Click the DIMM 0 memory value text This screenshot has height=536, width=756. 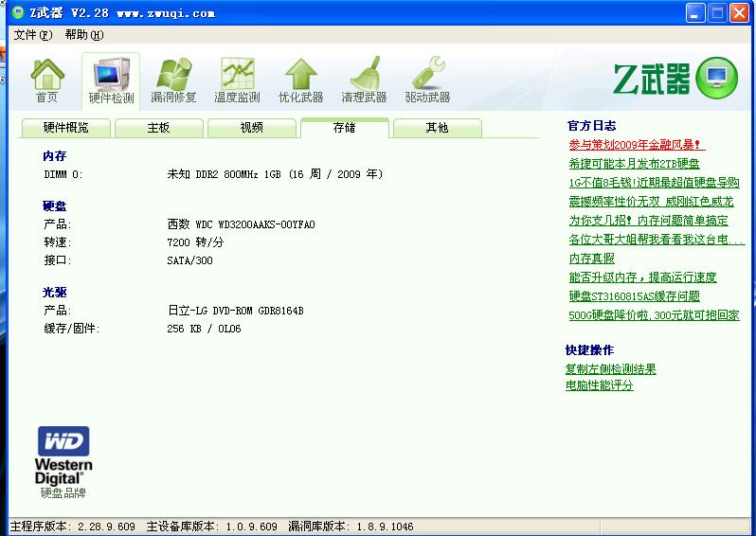[x=275, y=174]
